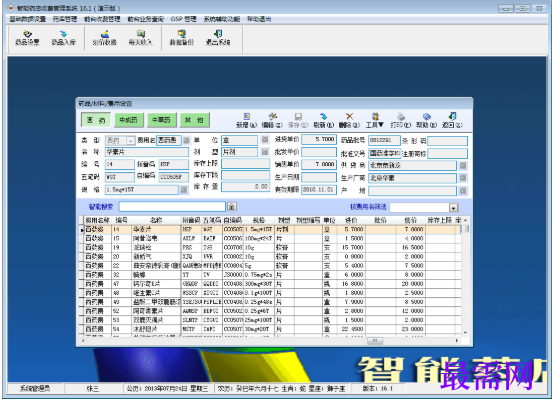
Task: Click the 保存 (save) icon
Action: (298, 120)
